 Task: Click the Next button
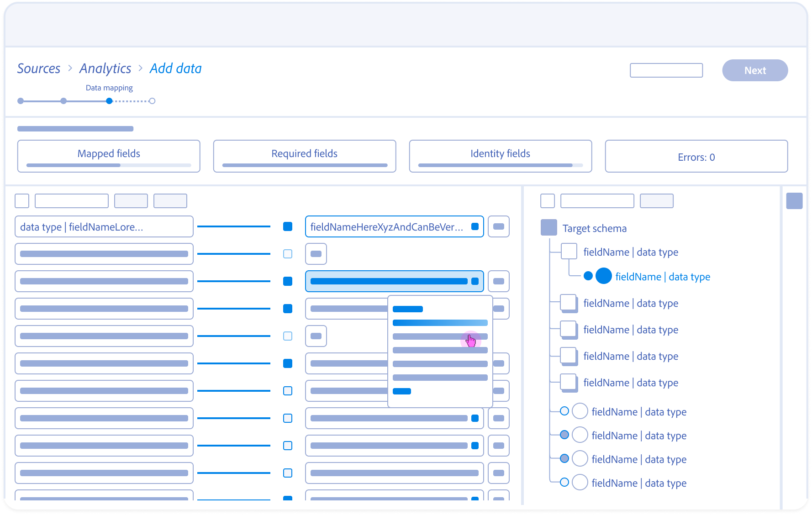pos(754,70)
